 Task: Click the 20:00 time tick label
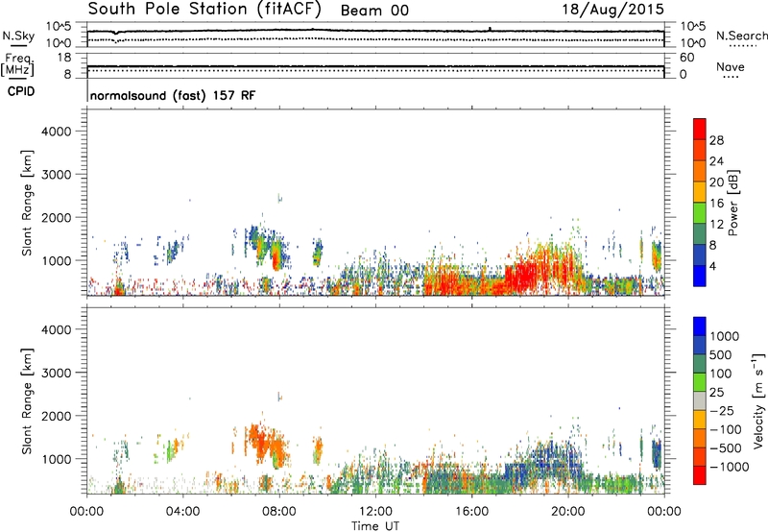pos(568,512)
